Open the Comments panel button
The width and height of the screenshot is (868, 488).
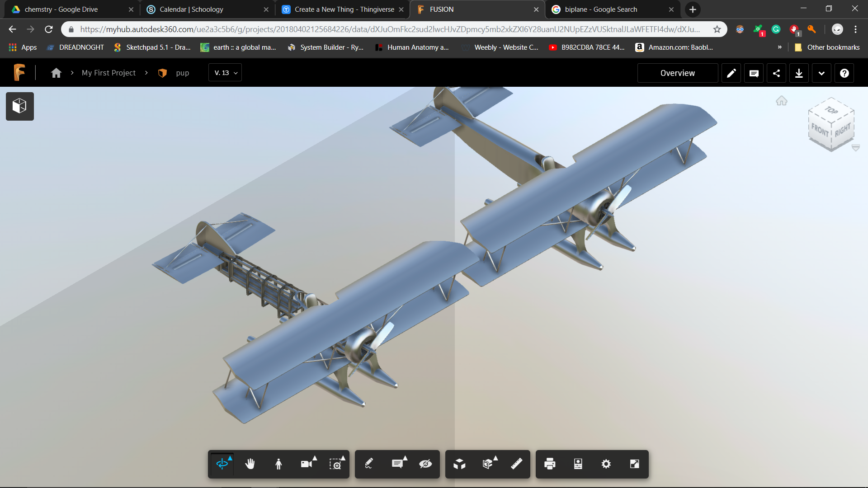point(754,73)
